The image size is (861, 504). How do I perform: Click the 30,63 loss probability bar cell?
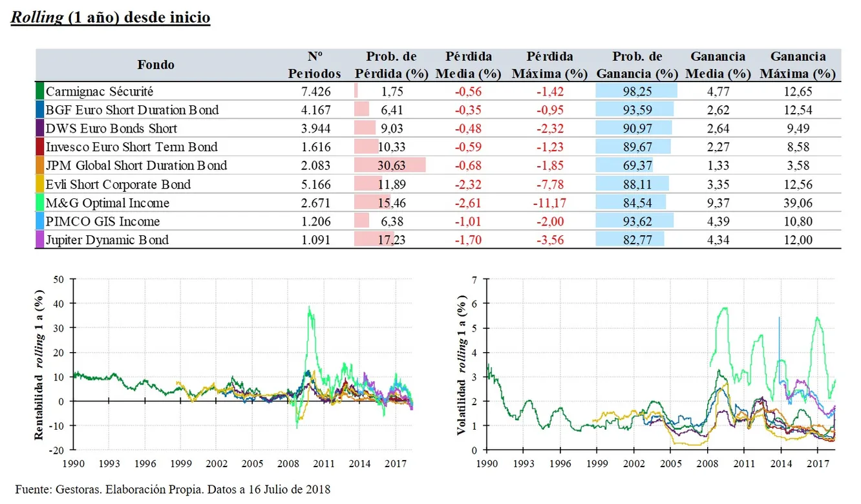[x=390, y=166]
